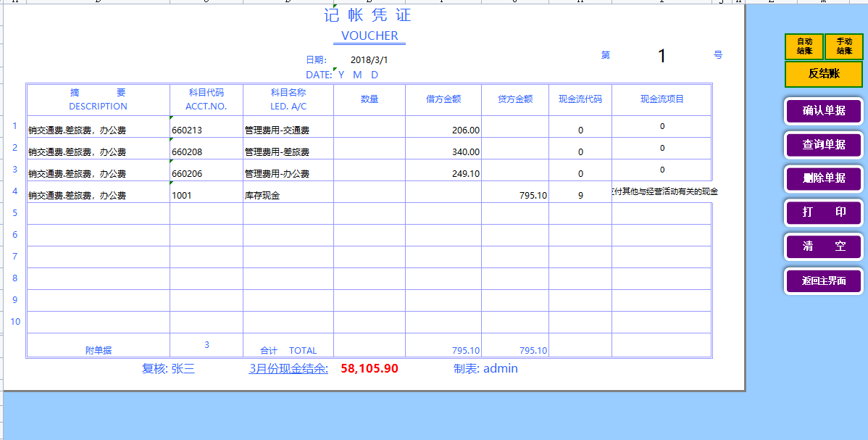Select the 制表: admin preparer cell
Viewport: 868px width, 440px height.
[x=485, y=368]
